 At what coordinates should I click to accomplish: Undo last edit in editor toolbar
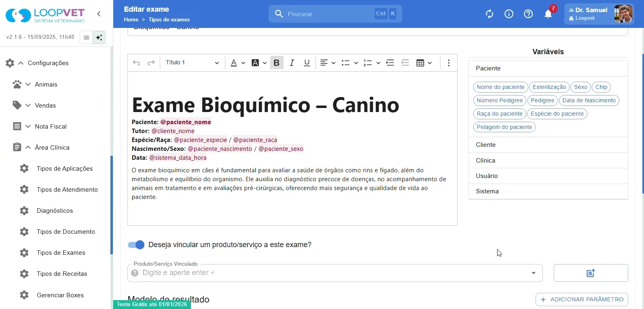pyautogui.click(x=136, y=63)
